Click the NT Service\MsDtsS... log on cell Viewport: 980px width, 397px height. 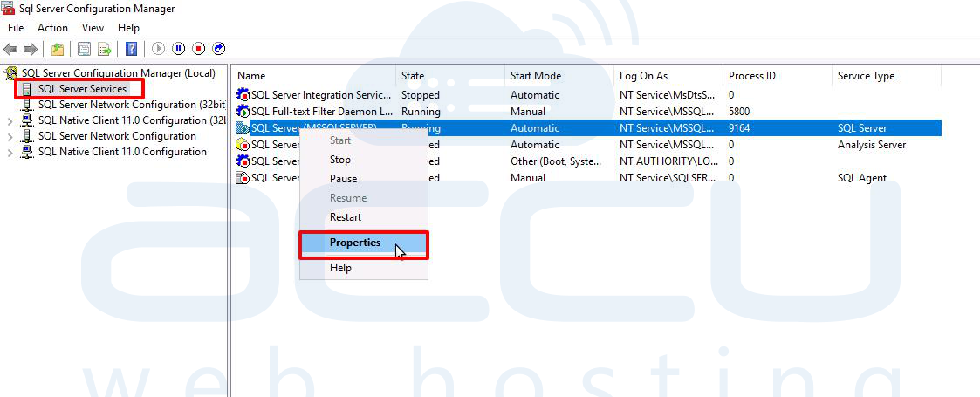pyautogui.click(x=667, y=95)
